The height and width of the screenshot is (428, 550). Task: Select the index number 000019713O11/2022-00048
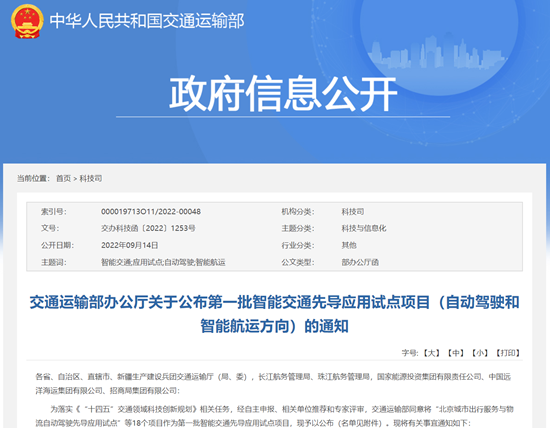pos(151,212)
